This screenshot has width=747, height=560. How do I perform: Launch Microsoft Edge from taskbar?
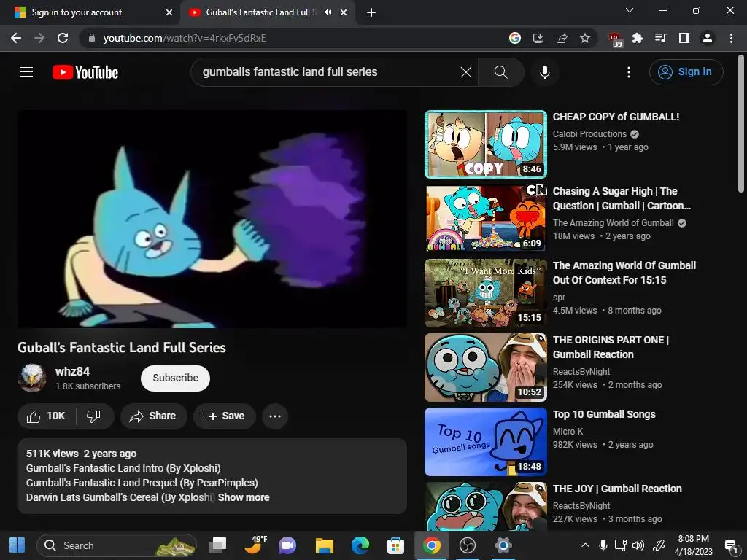[x=360, y=545]
